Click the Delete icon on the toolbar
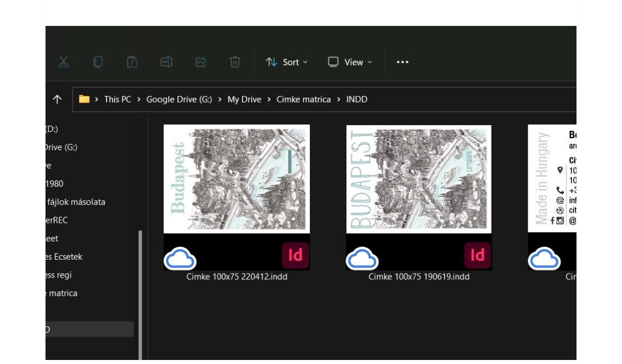This screenshot has width=622, height=364. point(234,62)
